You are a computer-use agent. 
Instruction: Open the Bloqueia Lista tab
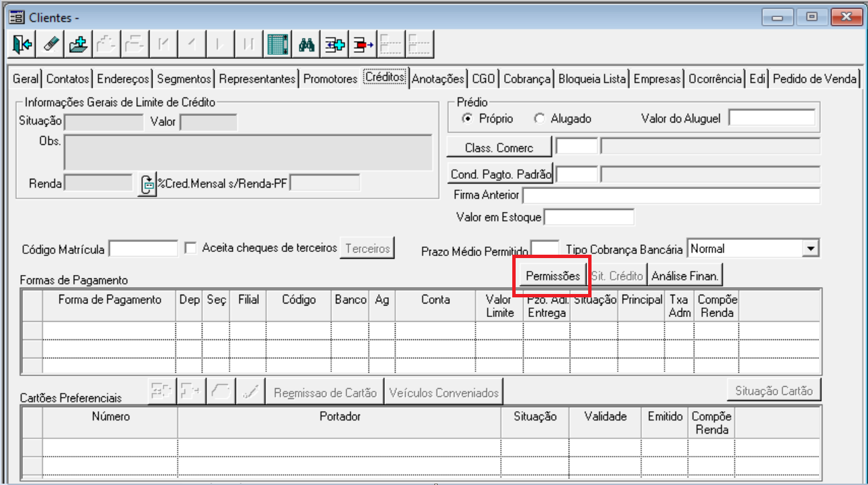pos(592,79)
